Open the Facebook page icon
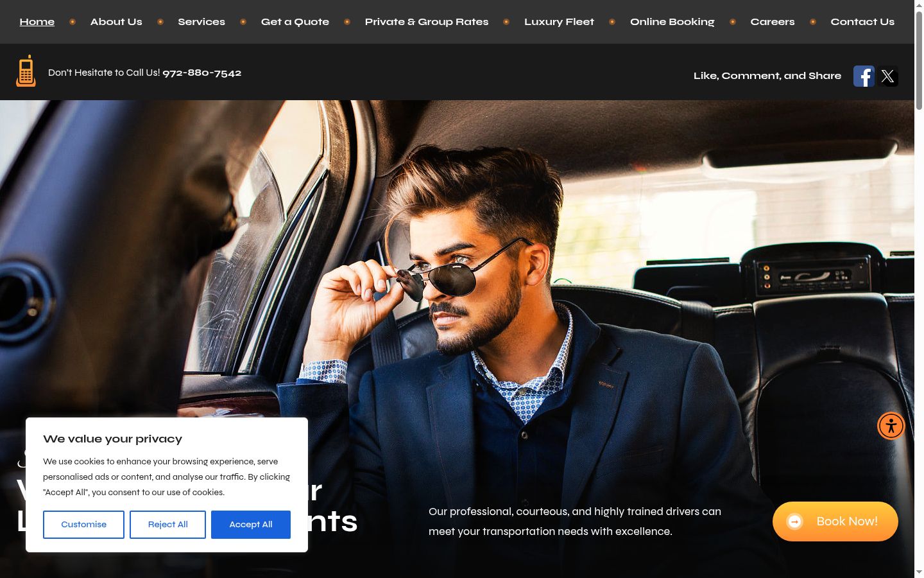The image size is (924, 578). pos(864,76)
